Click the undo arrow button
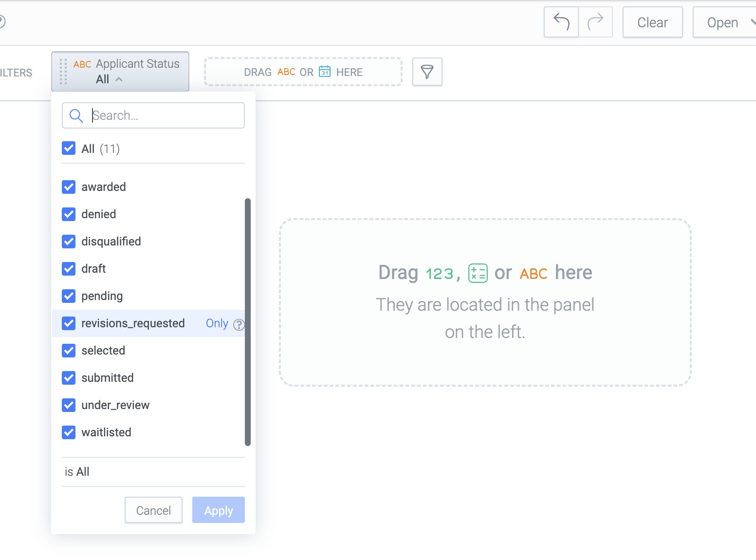Image resolution: width=756 pixels, height=560 pixels. click(561, 22)
